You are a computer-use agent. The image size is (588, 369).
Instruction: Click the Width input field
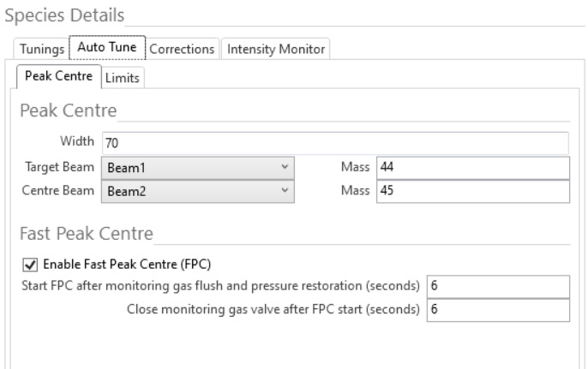point(334,143)
